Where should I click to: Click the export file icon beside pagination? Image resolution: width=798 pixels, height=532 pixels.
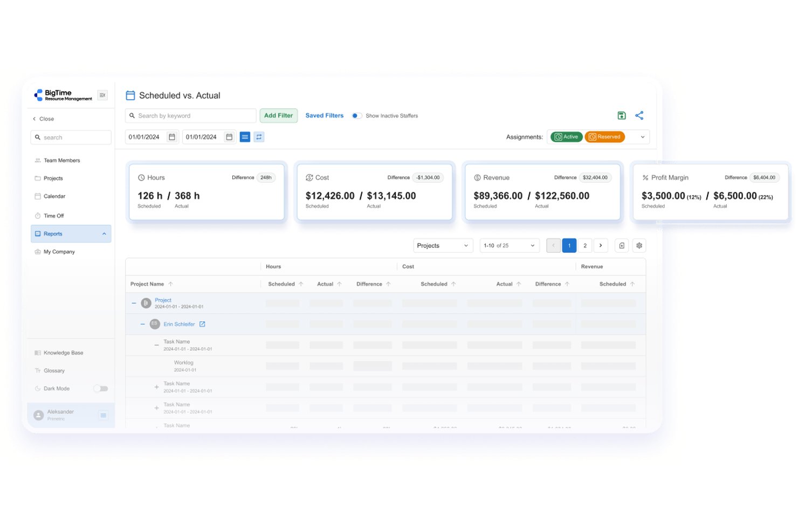tap(622, 246)
